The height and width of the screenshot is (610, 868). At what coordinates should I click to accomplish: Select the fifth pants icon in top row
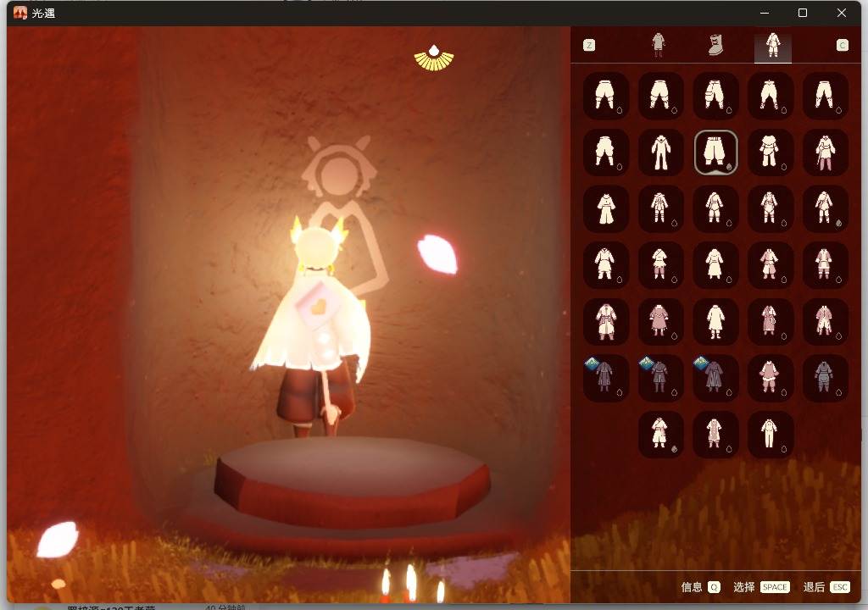point(825,95)
